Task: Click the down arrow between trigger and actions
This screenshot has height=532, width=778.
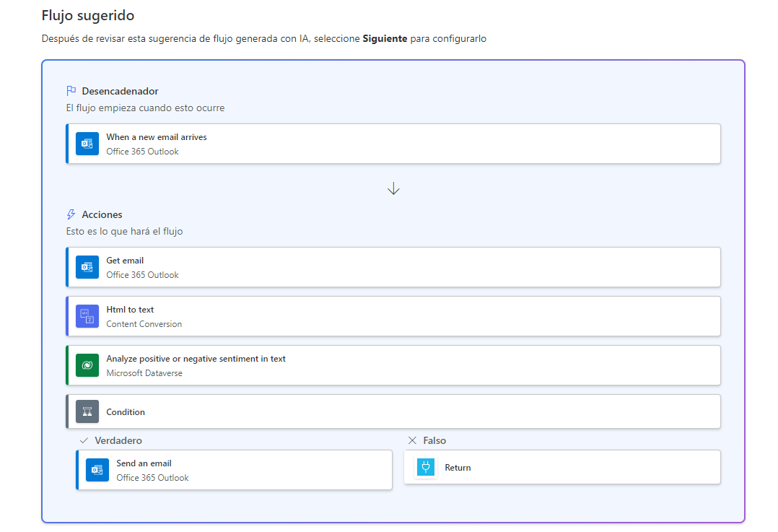Action: tap(393, 189)
